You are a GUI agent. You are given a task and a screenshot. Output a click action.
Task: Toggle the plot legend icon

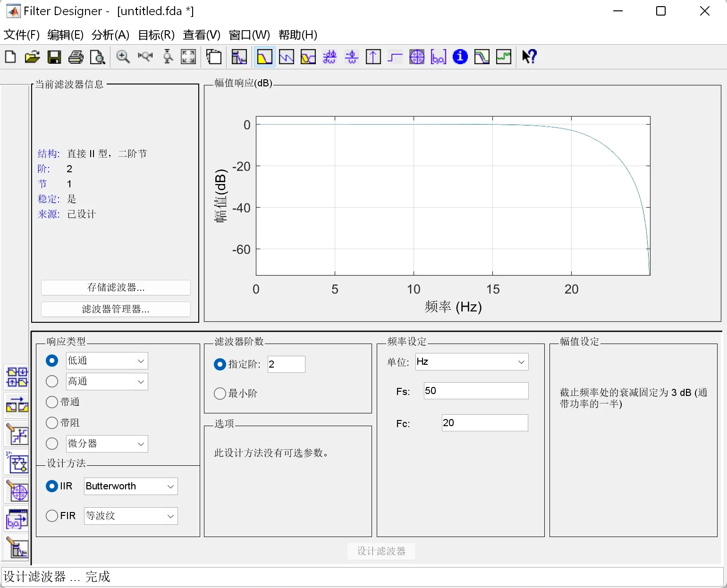pos(214,57)
